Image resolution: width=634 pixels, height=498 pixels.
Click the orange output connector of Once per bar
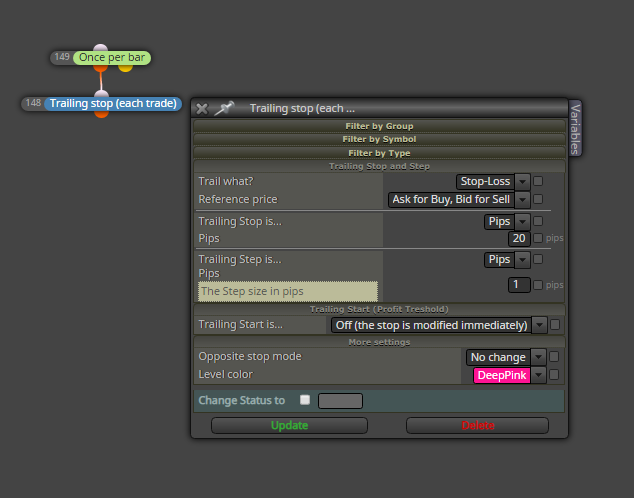(x=100, y=68)
